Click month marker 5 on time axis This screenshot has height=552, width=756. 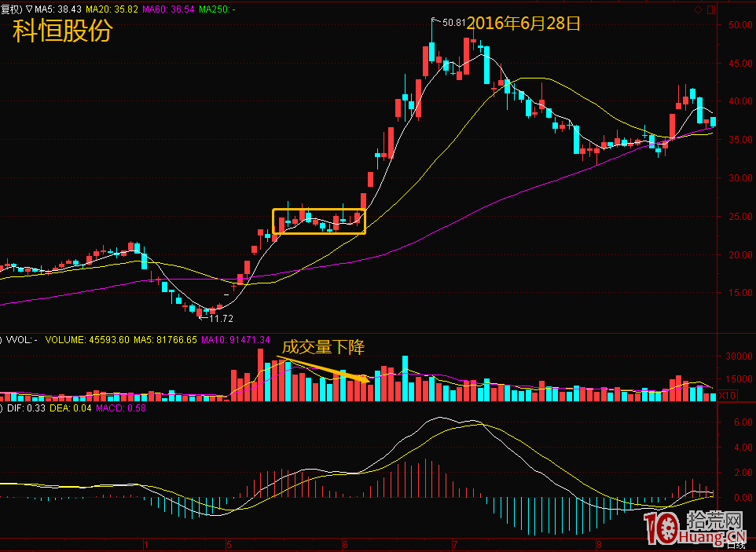pyautogui.click(x=229, y=545)
